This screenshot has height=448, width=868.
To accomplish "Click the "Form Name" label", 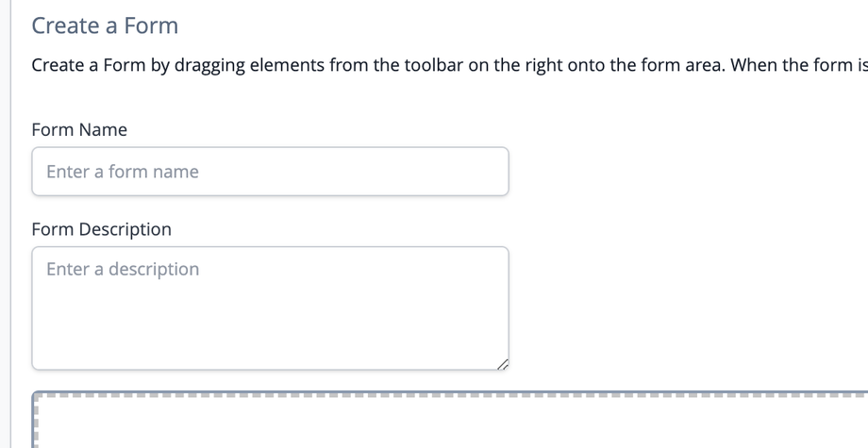I will coord(79,130).
